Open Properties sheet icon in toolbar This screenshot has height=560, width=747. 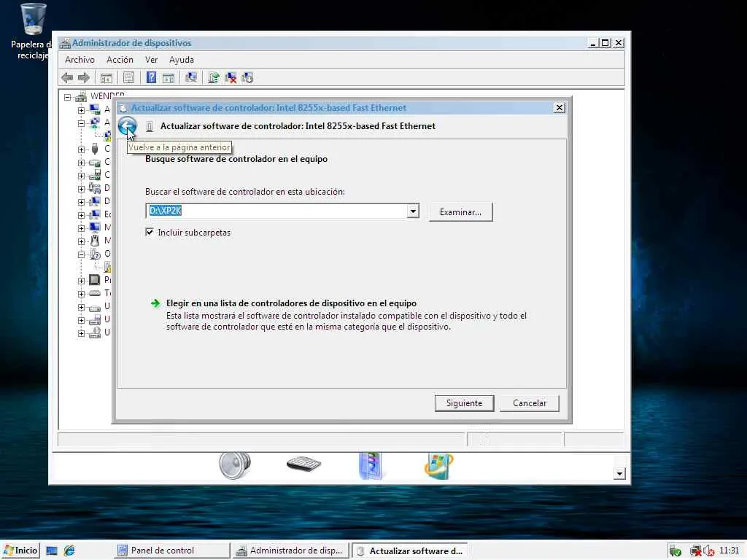point(128,77)
